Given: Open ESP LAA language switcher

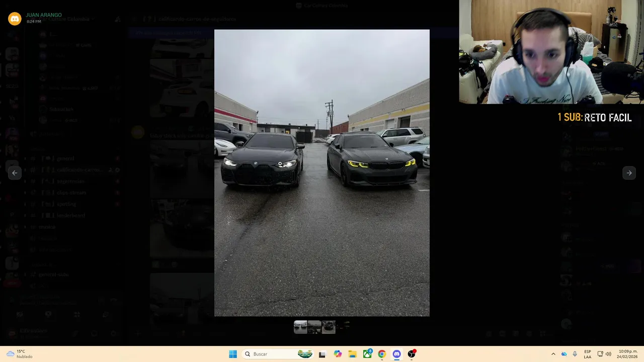Looking at the screenshot, I should click(x=588, y=354).
